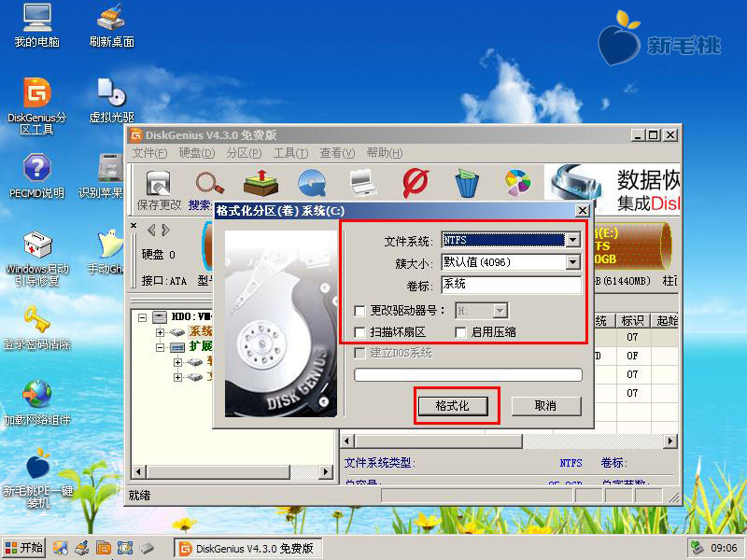Click the folder-with-magnifier quick launch icon
Screen dimensions: 747x560
click(104, 548)
